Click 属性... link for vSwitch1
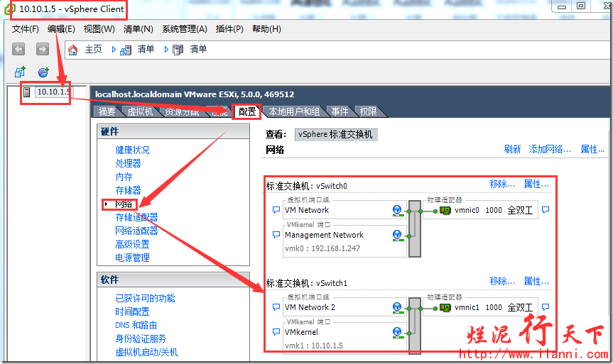This screenshot has height=364, width=613. 536,281
